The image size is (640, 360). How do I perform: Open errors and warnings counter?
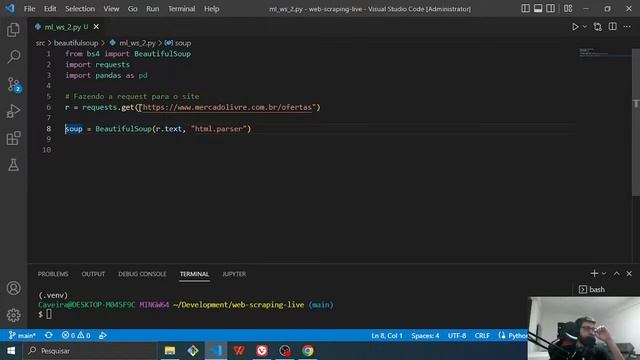pos(76,336)
